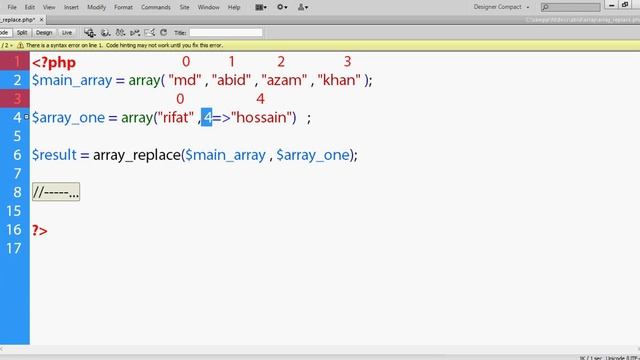Open the Window menu
This screenshot has width=640, height=360.
(x=208, y=7)
